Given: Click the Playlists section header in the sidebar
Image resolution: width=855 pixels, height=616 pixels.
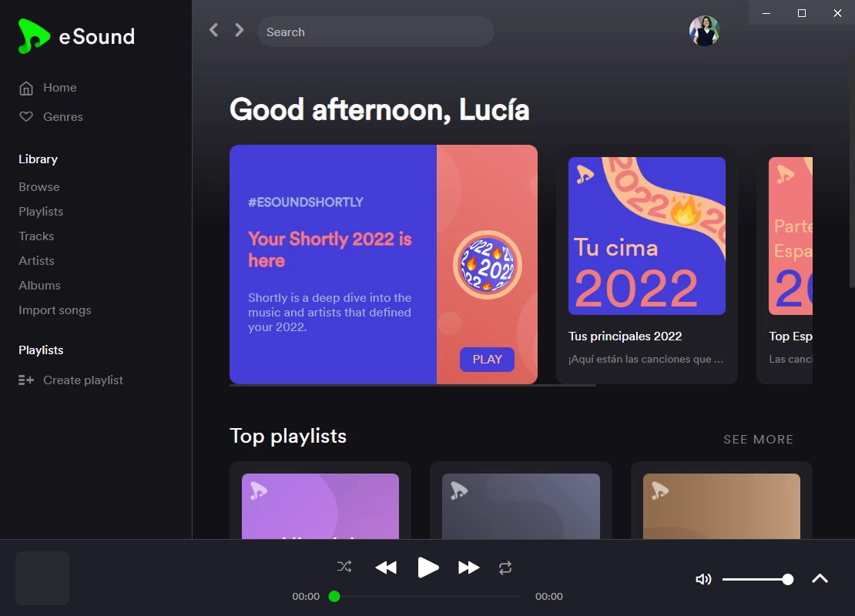Looking at the screenshot, I should coord(41,350).
